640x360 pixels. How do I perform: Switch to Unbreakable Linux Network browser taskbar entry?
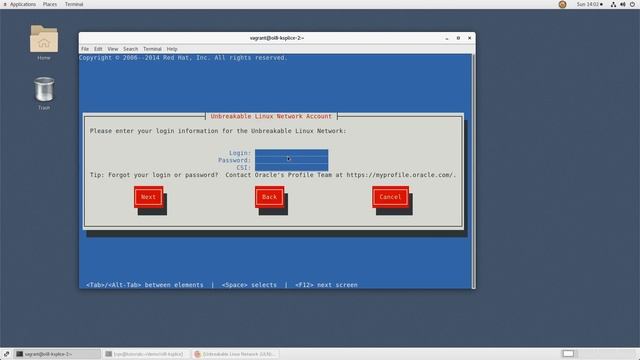click(x=236, y=354)
